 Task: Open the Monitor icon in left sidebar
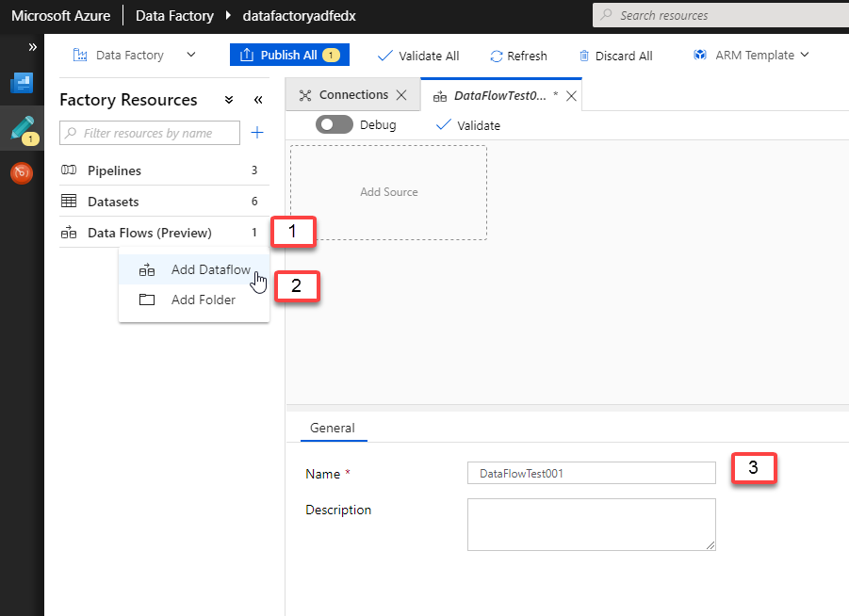[x=22, y=173]
